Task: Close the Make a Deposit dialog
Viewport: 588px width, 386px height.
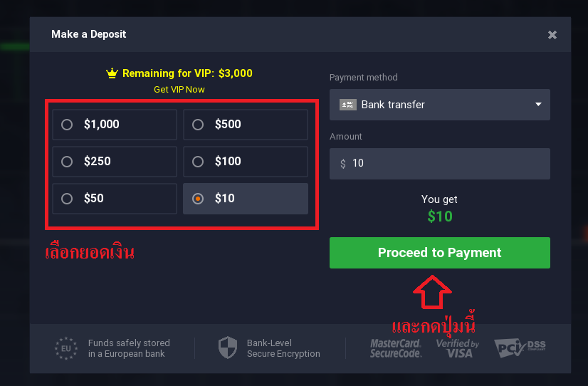Action: (x=552, y=35)
